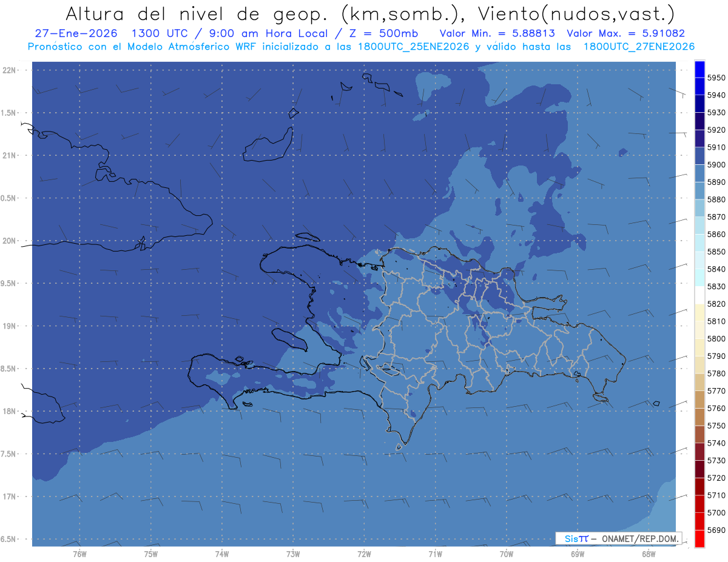Click the '5760' color bar label

[x=716, y=409]
